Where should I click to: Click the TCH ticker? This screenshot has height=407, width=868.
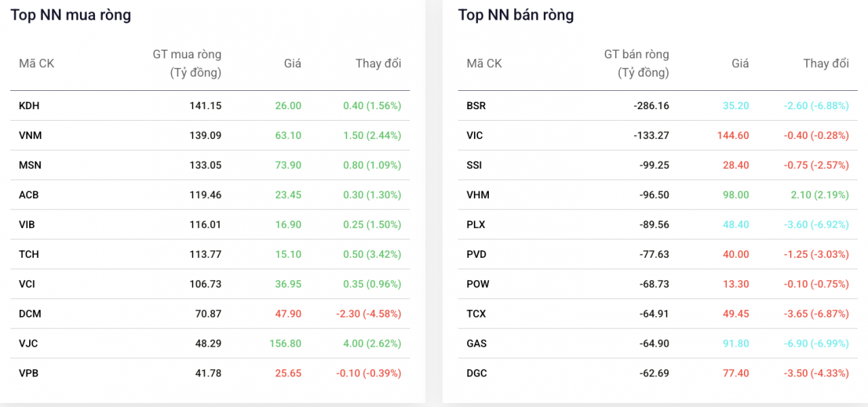[x=28, y=254]
